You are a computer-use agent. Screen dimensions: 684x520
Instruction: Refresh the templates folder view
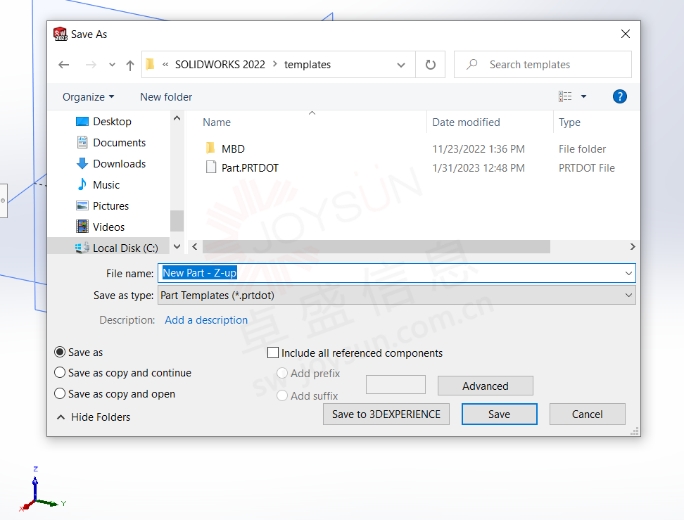430,65
